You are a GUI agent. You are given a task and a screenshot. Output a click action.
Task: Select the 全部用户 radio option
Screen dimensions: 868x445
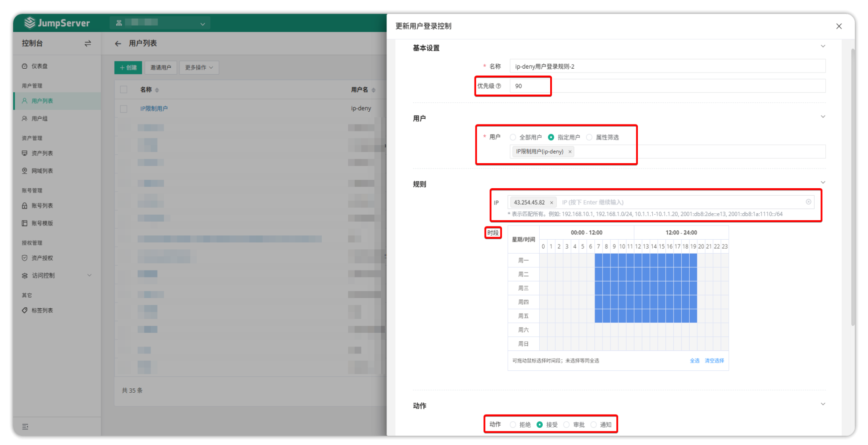[513, 138]
